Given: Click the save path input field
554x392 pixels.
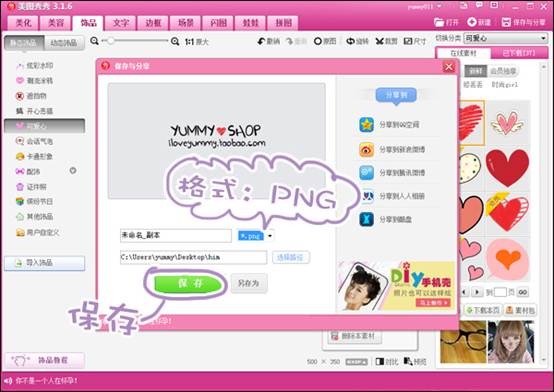Looking at the screenshot, I should (x=193, y=257).
